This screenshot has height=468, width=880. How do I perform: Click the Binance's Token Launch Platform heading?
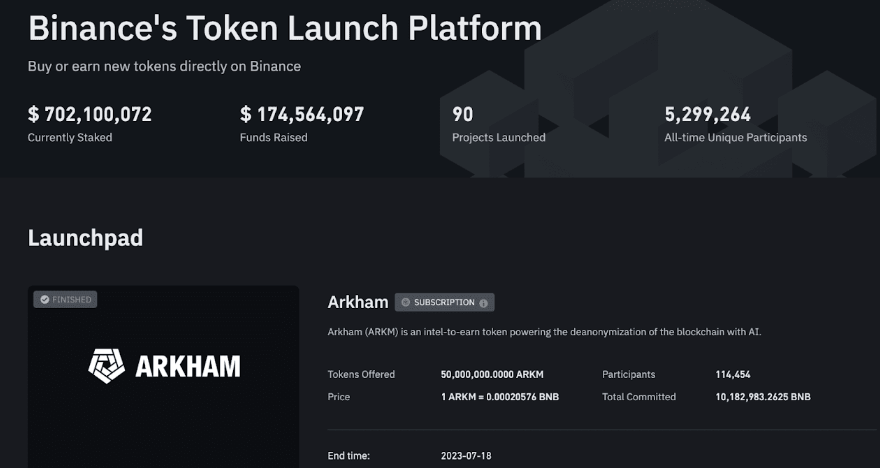point(285,28)
